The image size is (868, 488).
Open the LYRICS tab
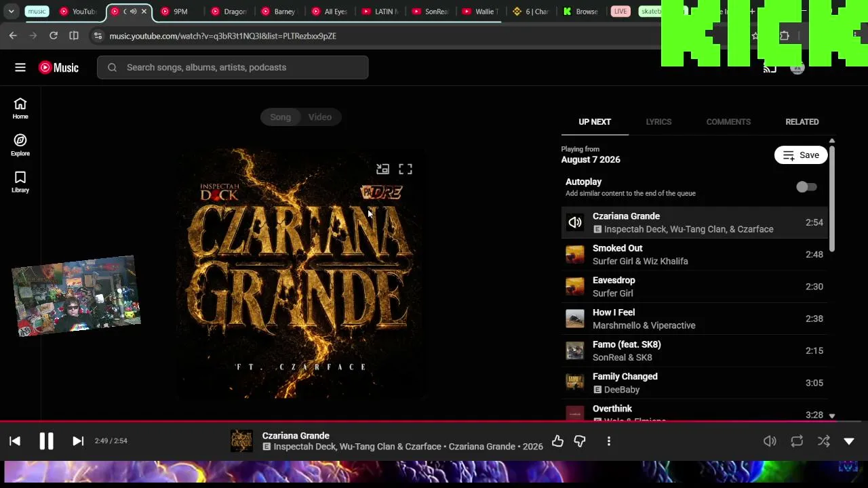pyautogui.click(x=658, y=122)
